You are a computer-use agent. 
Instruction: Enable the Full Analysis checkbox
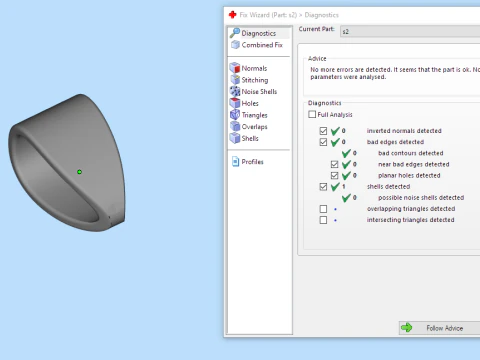tap(312, 114)
